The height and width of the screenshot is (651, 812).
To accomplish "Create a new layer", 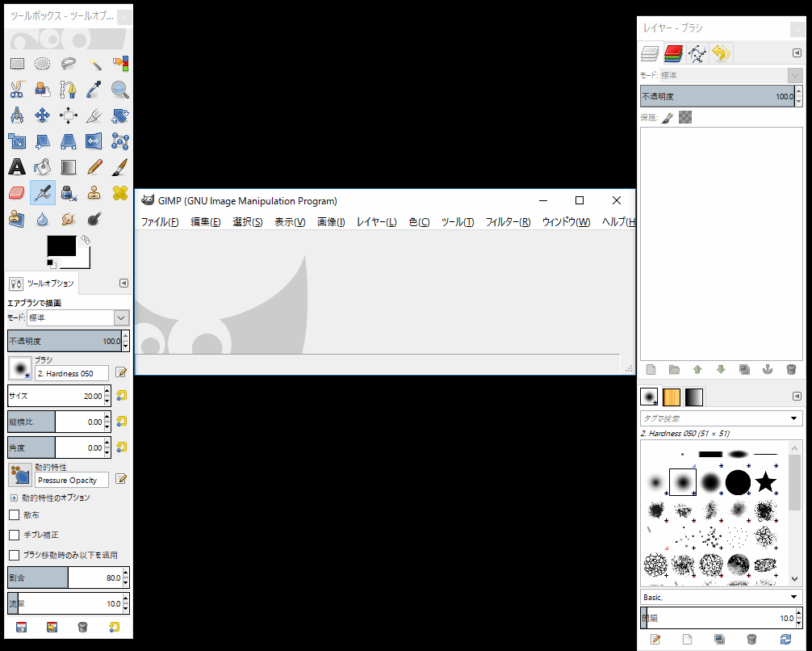I will coord(651,370).
